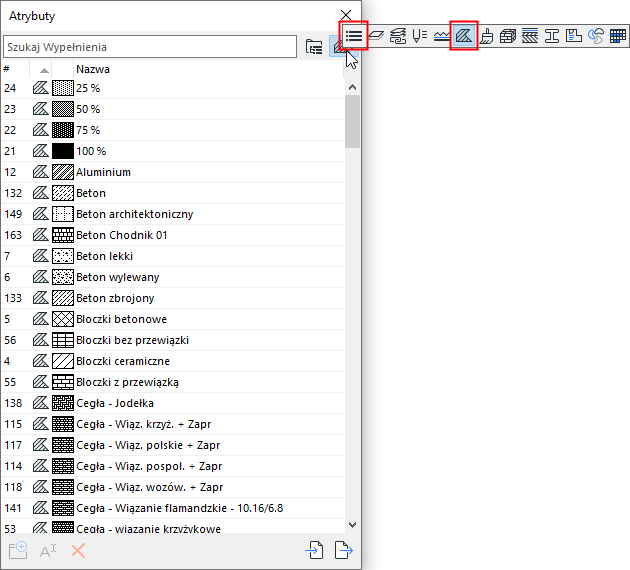Viewport: 630px width, 570px height.
Task: Click the export attributes icon
Action: pos(344,550)
